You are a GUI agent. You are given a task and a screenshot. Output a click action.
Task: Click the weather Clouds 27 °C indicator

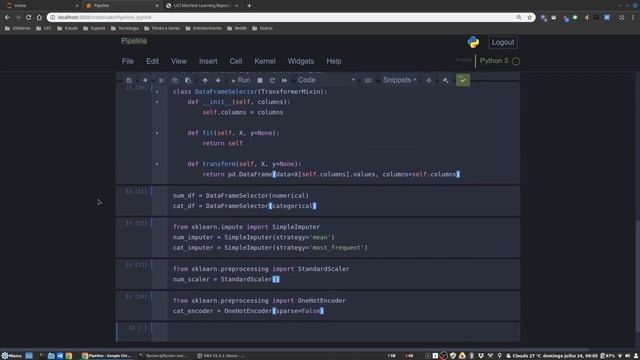point(523,356)
